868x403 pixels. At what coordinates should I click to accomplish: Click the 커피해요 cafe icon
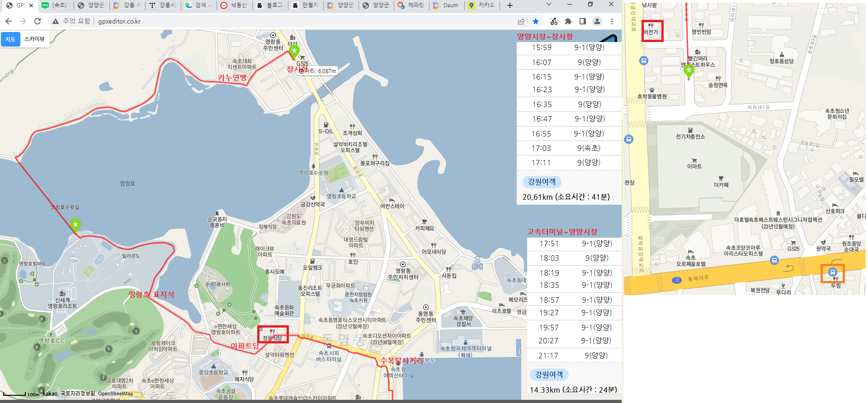[425, 222]
